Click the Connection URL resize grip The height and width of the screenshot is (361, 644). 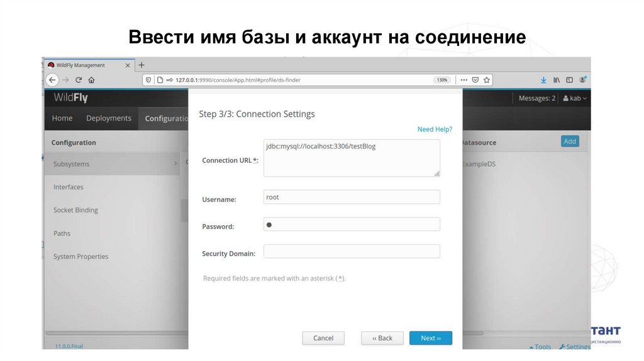(x=436, y=174)
